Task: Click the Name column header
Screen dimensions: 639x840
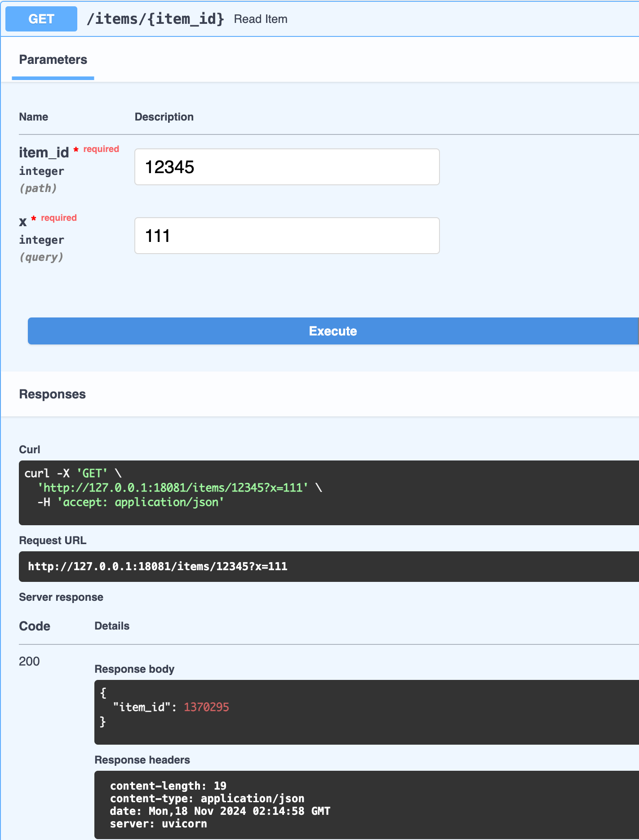Action: (33, 117)
